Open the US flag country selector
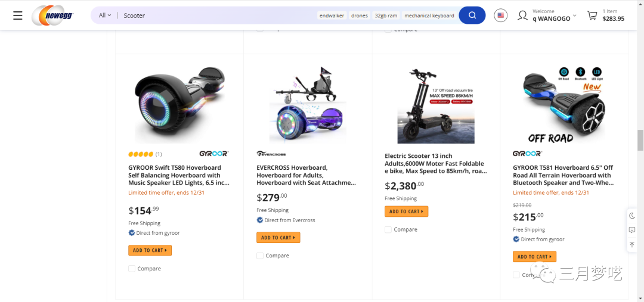The image size is (644, 302). (501, 15)
